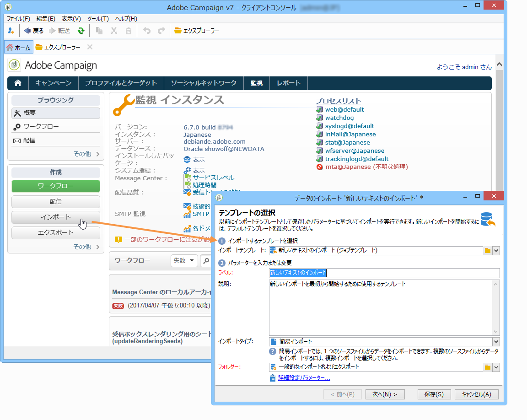This screenshot has height=420, width=527.
Task: Expand その他 in 作成 panel
Action: 86,247
